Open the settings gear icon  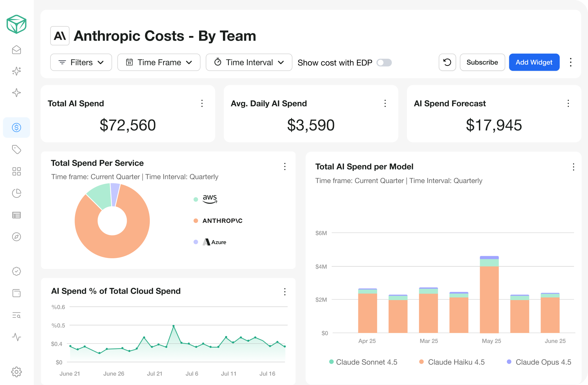(17, 372)
